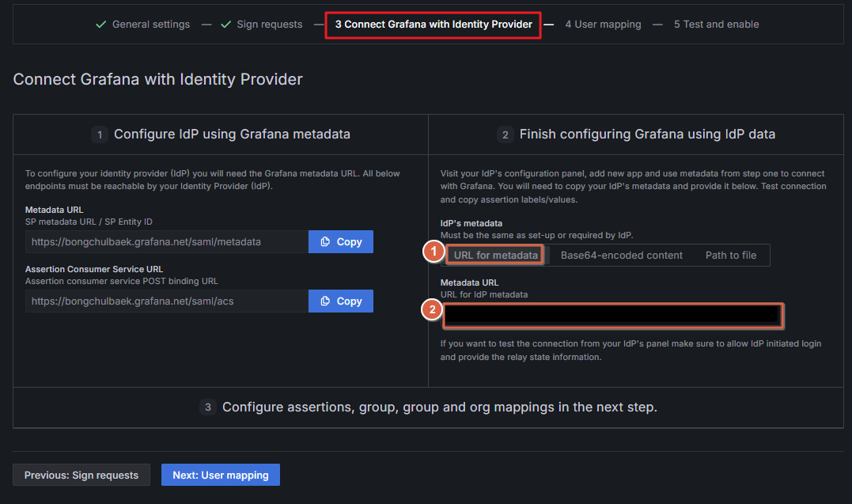Image resolution: width=852 pixels, height=504 pixels.
Task: Copy the SP Metadata URL
Action: (341, 242)
